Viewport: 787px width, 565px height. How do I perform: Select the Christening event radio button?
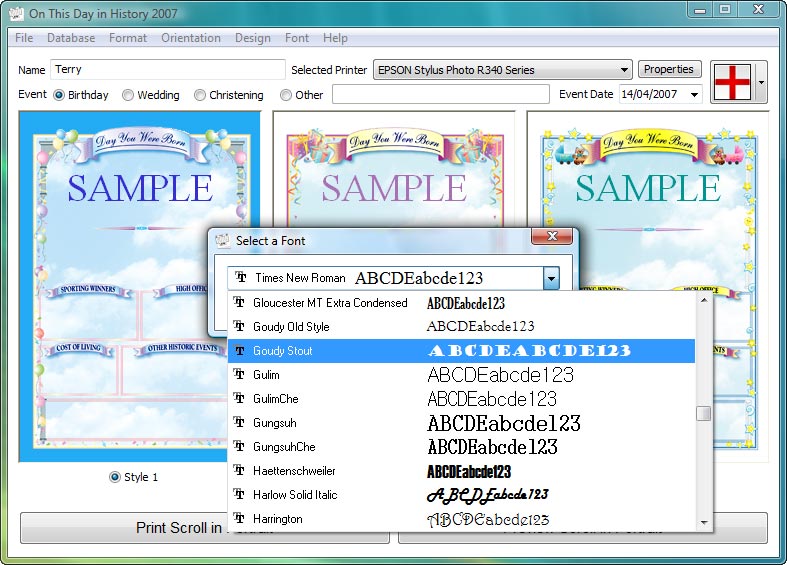(x=200, y=95)
